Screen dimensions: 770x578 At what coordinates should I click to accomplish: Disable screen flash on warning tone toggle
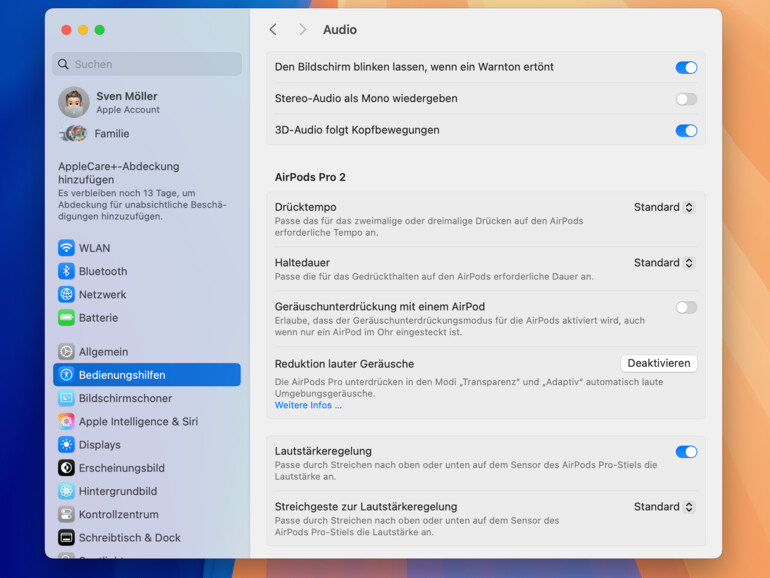tap(685, 68)
